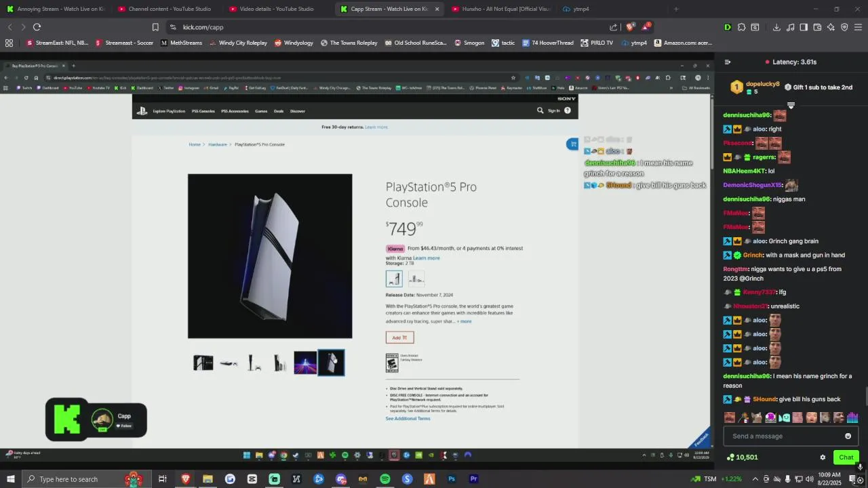Screen dimensions: 868x488
Task: Click the Windows Start button
Action: (x=11, y=479)
